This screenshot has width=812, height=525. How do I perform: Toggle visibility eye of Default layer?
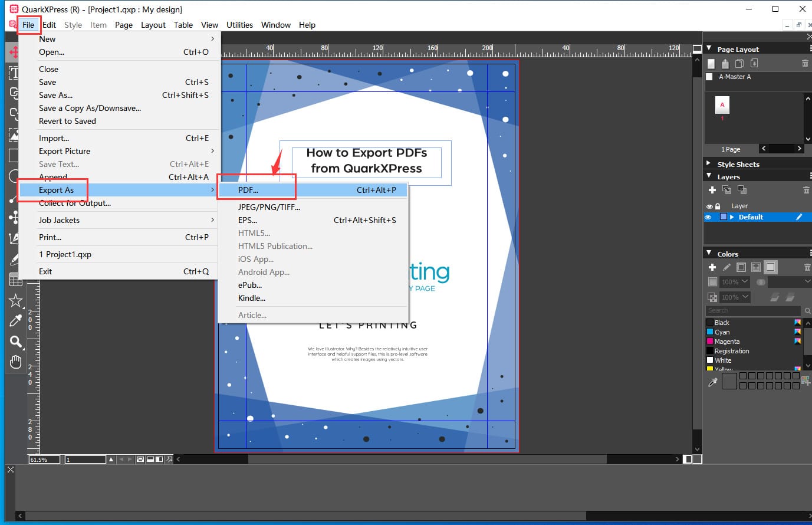tap(709, 217)
